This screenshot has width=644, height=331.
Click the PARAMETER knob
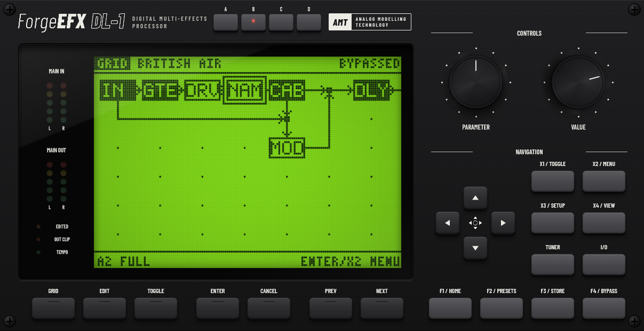click(476, 82)
